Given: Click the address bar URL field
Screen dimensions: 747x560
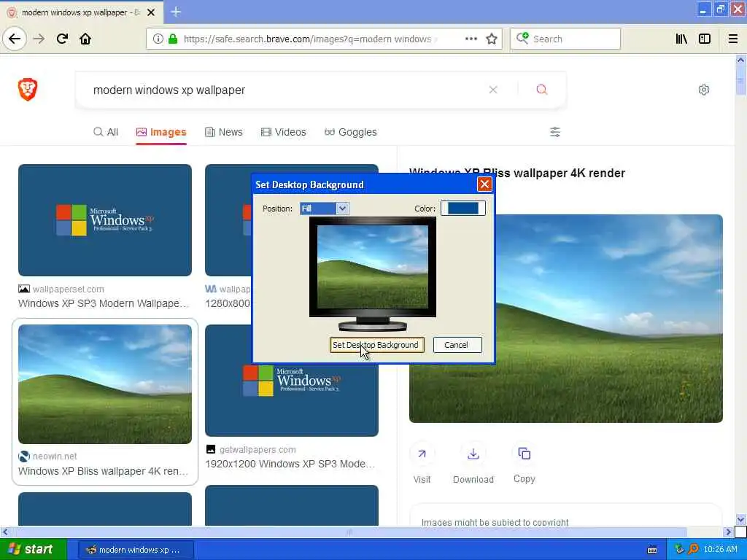Looking at the screenshot, I should pos(307,39).
